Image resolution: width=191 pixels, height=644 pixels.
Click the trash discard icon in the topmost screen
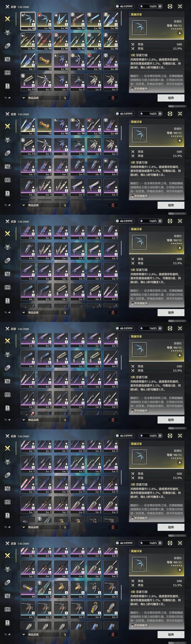point(113,98)
